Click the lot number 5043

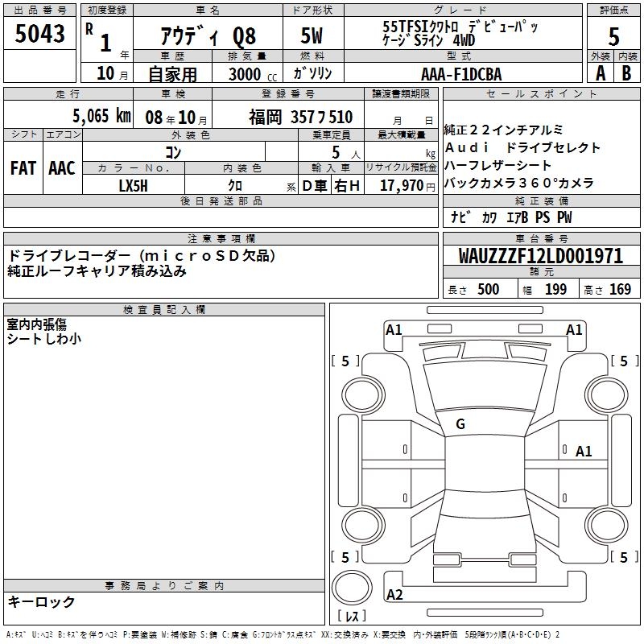coord(39,35)
